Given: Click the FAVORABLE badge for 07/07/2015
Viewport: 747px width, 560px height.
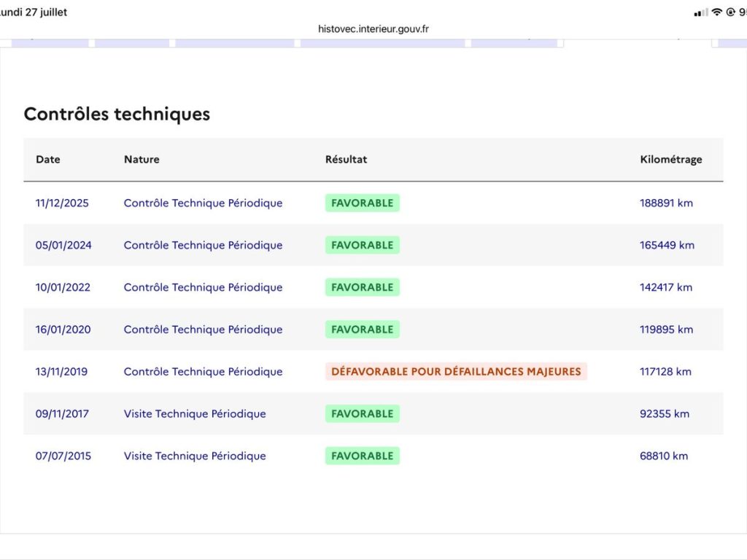Looking at the screenshot, I should coord(362,456).
